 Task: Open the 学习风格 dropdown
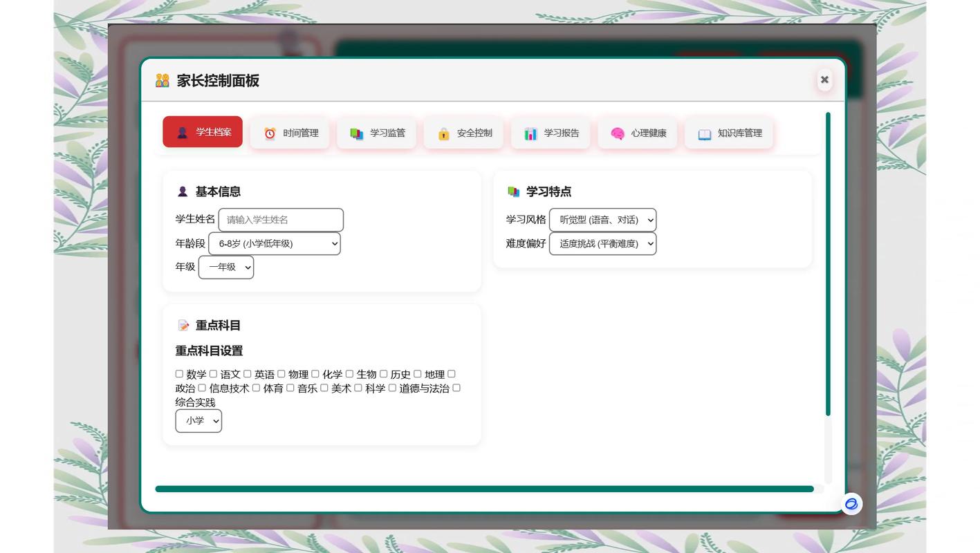pos(602,220)
